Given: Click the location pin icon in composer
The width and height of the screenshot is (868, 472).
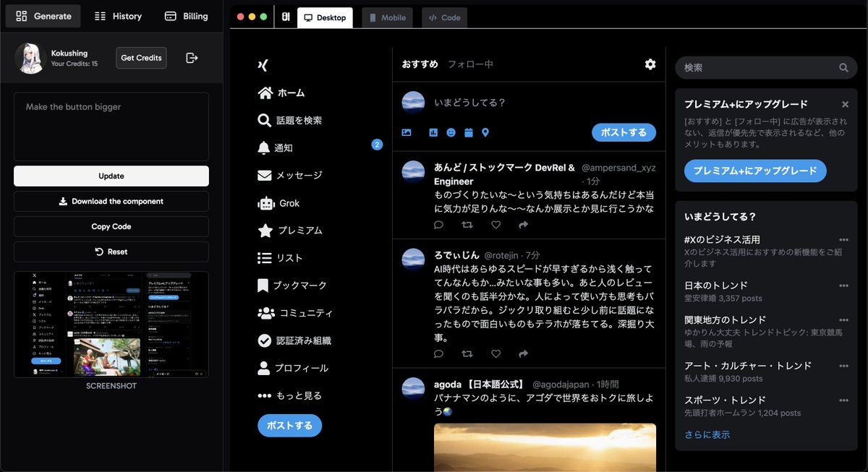Looking at the screenshot, I should pos(485,132).
